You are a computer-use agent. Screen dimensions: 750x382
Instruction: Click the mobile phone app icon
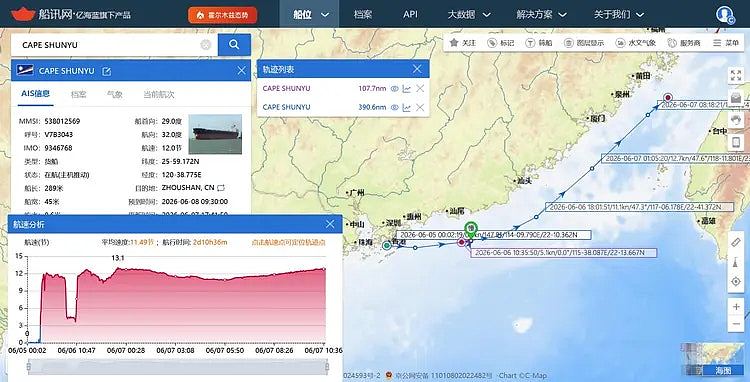[x=736, y=142]
